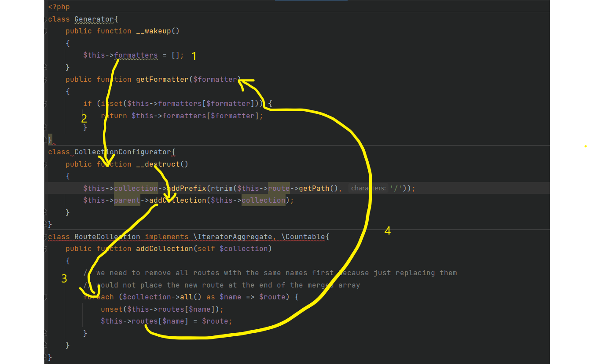Screen dimensions: 594x364
Task: Click the unset call
Action: (112, 309)
